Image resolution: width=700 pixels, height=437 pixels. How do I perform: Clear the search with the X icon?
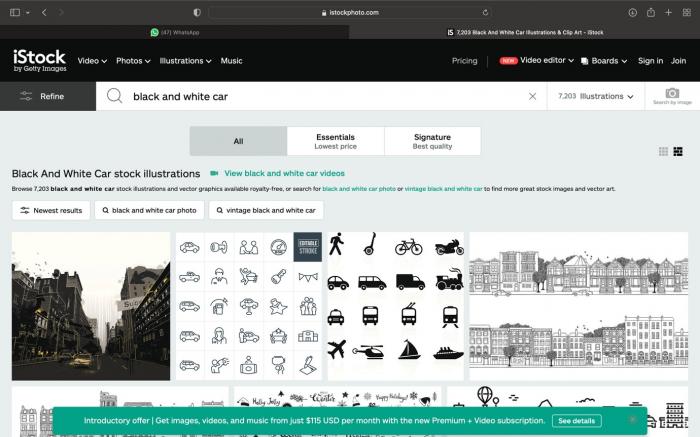click(x=532, y=96)
